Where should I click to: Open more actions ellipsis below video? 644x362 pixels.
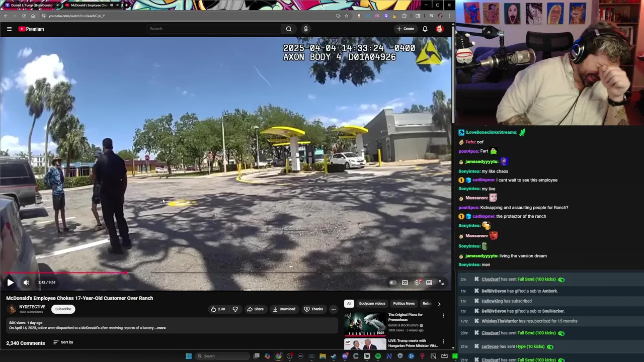pyautogui.click(x=333, y=309)
